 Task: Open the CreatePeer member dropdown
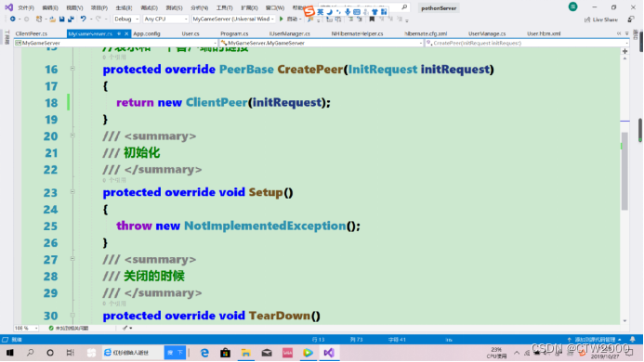click(527, 43)
